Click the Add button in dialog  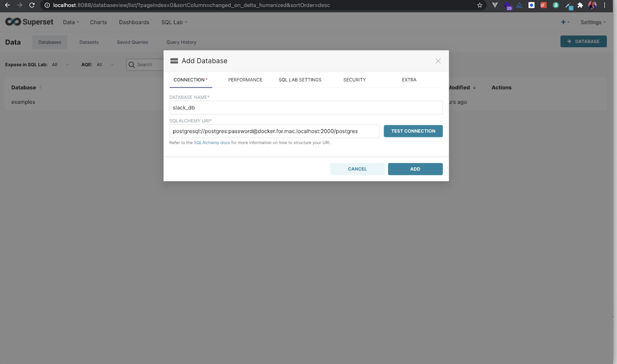415,169
